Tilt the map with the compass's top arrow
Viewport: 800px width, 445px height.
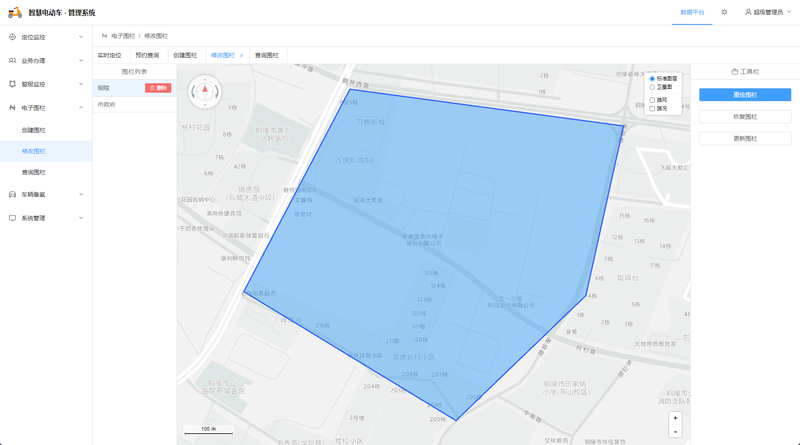pyautogui.click(x=205, y=79)
